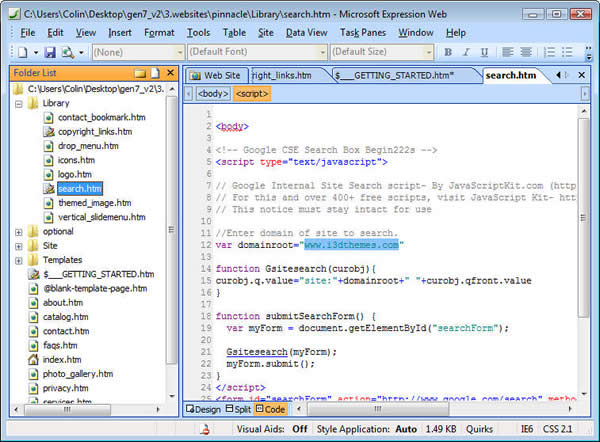The height and width of the screenshot is (442, 600).
Task: Expand the optional folder
Action: (x=18, y=232)
